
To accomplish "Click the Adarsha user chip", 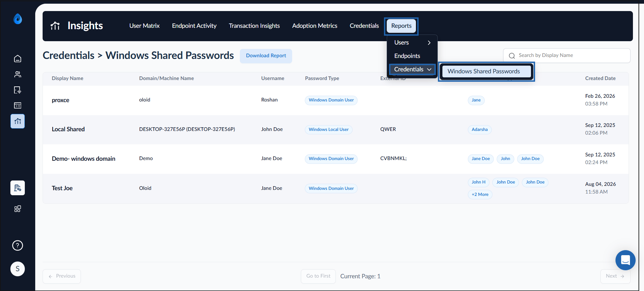I will [x=480, y=130].
